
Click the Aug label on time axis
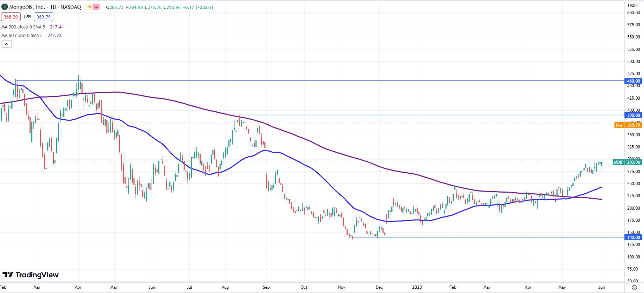point(225,287)
